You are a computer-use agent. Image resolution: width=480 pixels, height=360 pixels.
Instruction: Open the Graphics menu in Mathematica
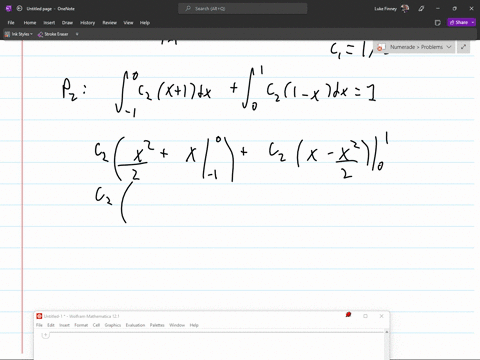point(113,325)
